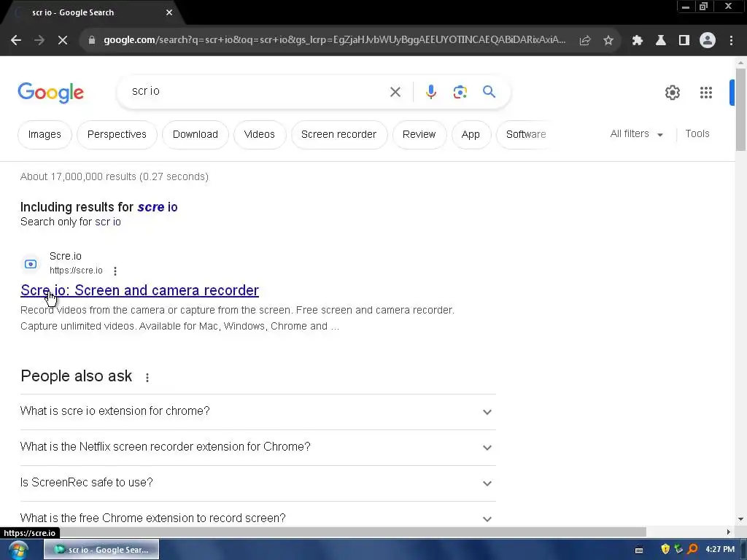Click the Scre.io favicon in the result
This screenshot has width=747, height=560.
31,264
